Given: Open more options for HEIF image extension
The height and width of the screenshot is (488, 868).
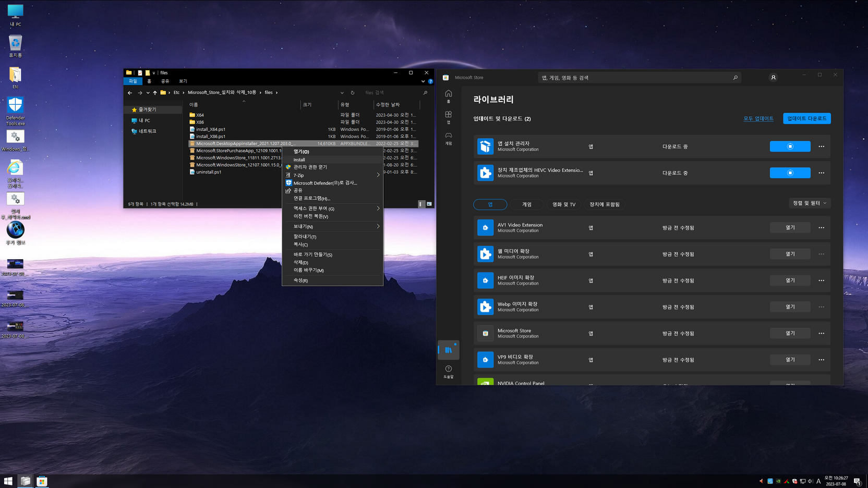Looking at the screenshot, I should pyautogui.click(x=821, y=280).
